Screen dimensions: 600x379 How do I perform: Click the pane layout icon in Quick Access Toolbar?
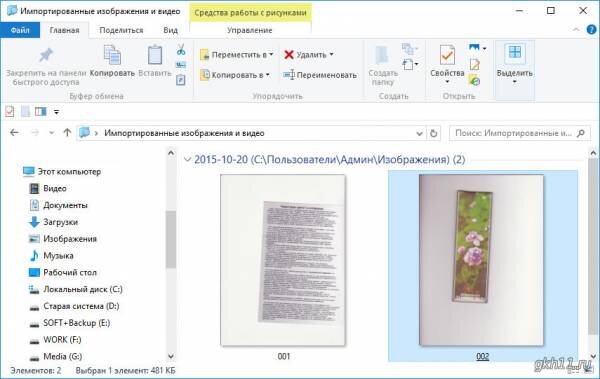click(x=41, y=111)
